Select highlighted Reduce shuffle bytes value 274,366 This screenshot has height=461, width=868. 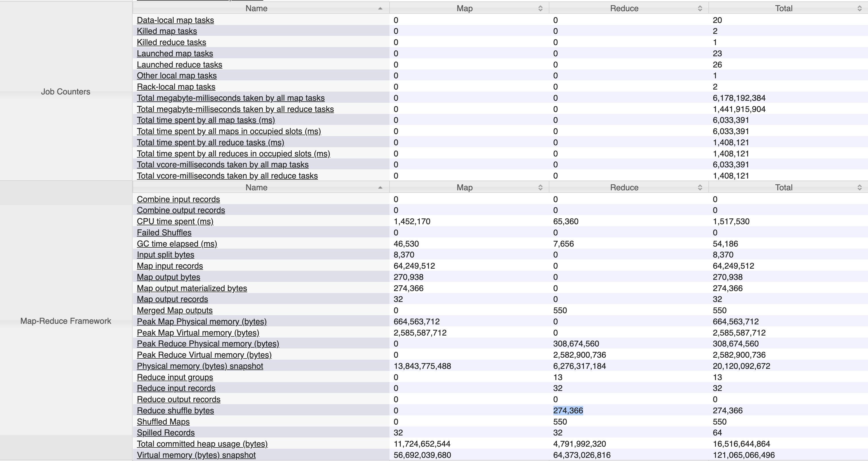(x=568, y=411)
